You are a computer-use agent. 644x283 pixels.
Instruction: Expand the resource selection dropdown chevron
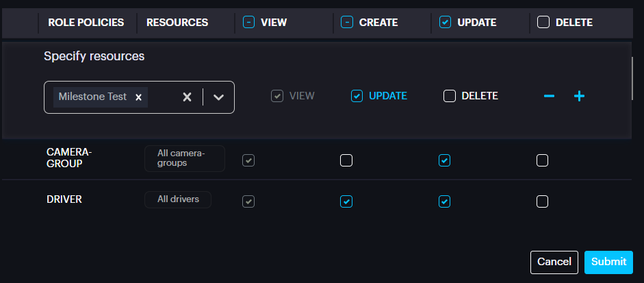coord(218,97)
